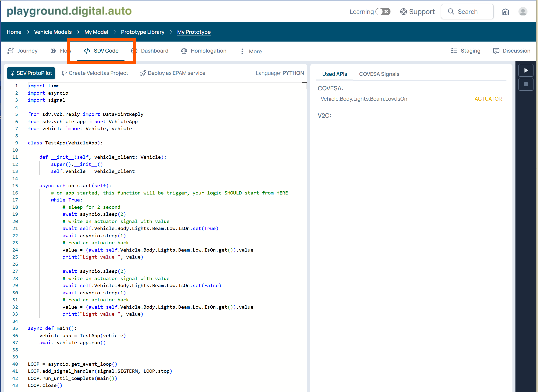The height and width of the screenshot is (392, 538).
Task: Click breadcrumb chevron after Vehicle Models
Action: click(78, 32)
